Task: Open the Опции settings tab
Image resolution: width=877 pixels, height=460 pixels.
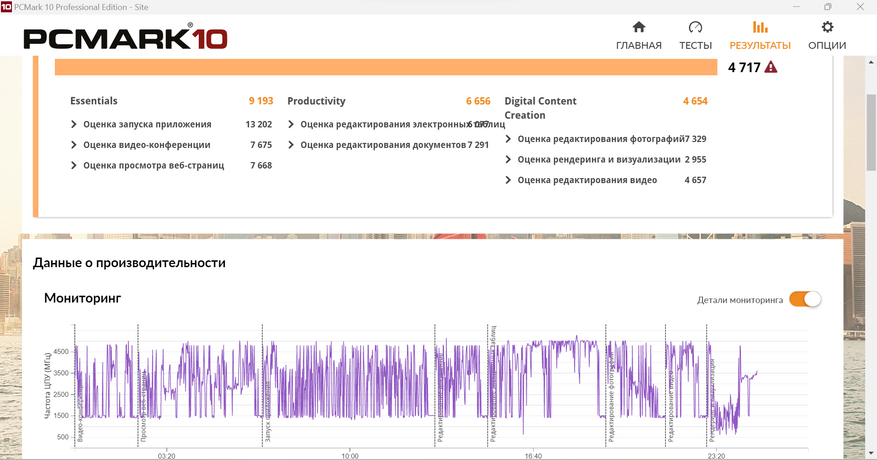Action: click(827, 36)
